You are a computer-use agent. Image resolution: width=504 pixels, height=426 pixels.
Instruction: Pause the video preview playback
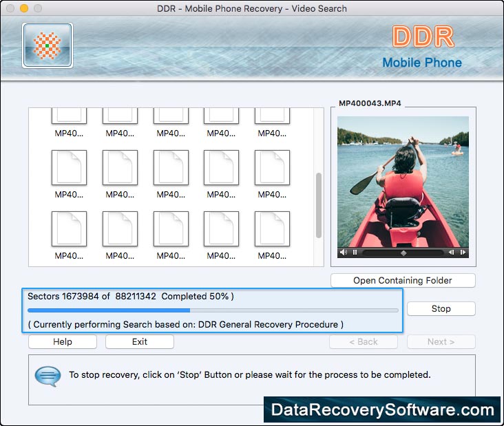pos(355,252)
